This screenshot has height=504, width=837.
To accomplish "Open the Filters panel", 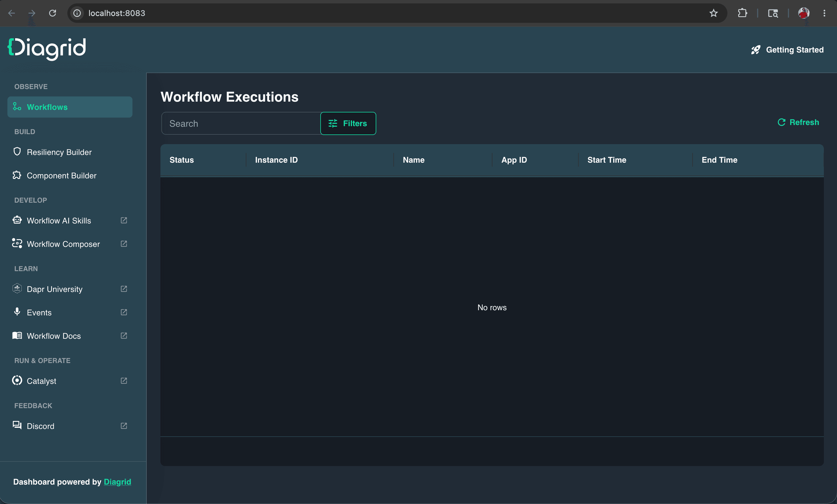I will click(x=348, y=123).
